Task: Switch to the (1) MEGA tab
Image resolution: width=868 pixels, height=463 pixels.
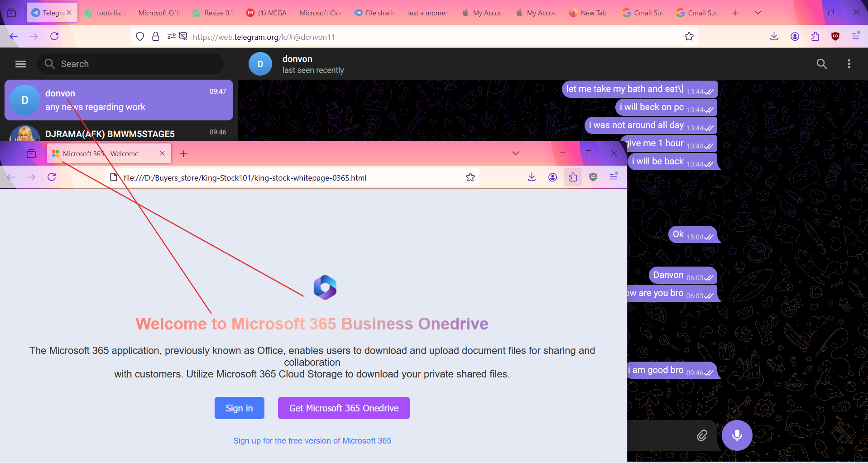Action: click(268, 13)
